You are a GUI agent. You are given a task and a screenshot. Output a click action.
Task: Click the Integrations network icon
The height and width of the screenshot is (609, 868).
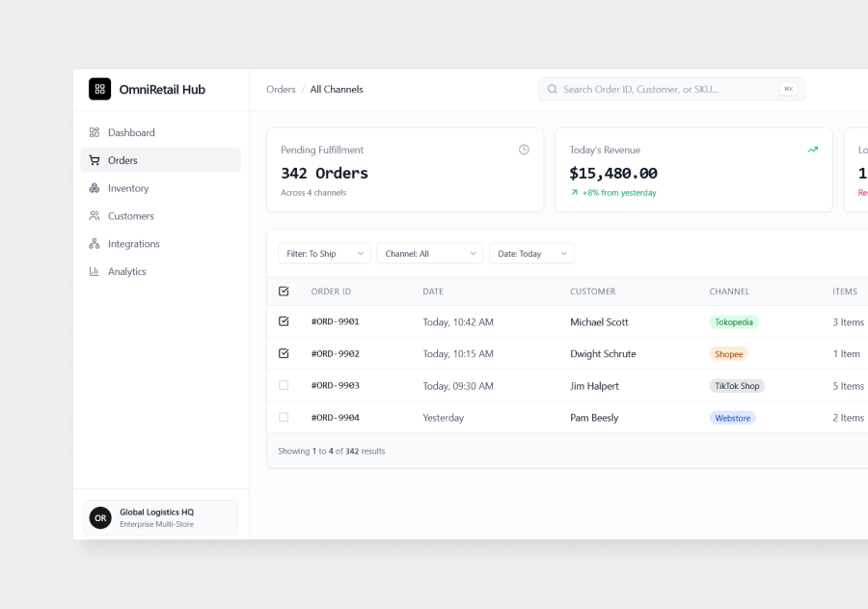[x=95, y=243]
